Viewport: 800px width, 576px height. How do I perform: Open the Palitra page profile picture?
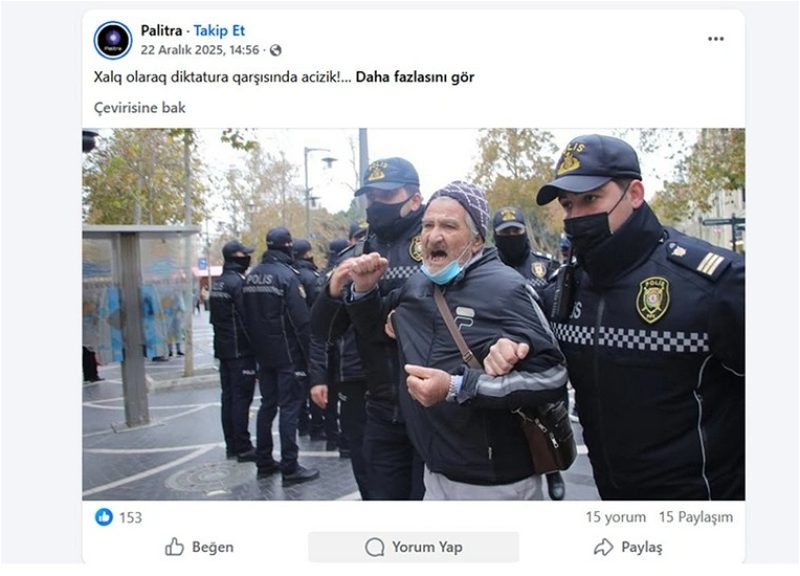[x=113, y=40]
